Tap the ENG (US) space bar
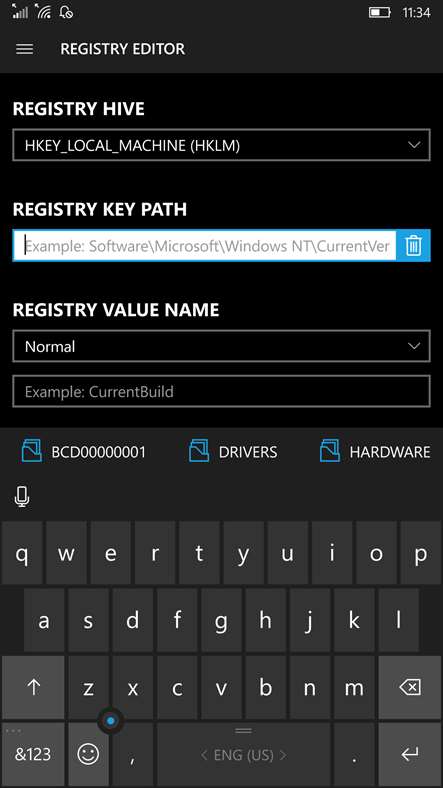This screenshot has width=443, height=788. (x=244, y=754)
